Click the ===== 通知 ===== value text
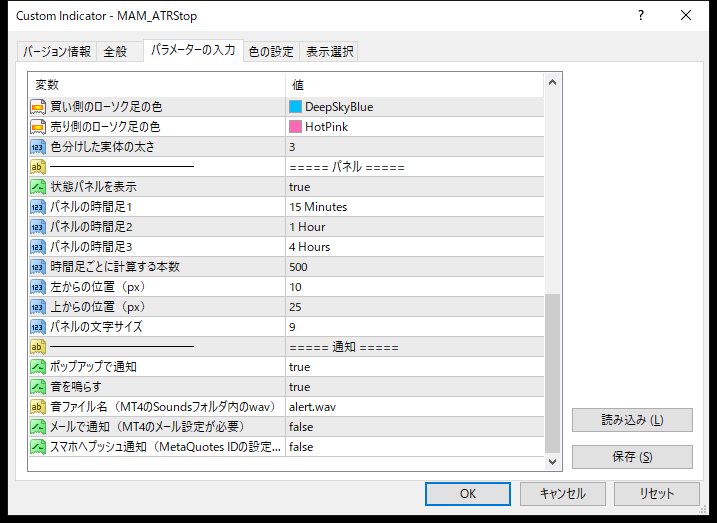This screenshot has width=717, height=523. 344,347
